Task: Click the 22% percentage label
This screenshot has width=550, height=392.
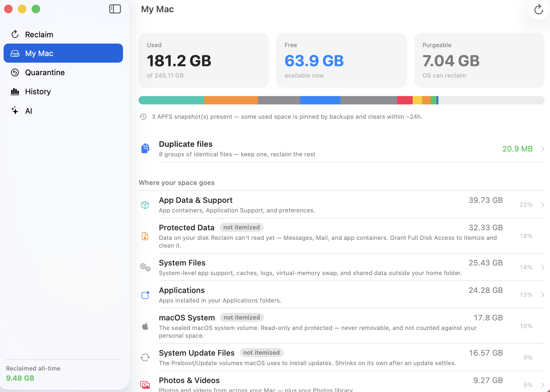Action: [526, 205]
